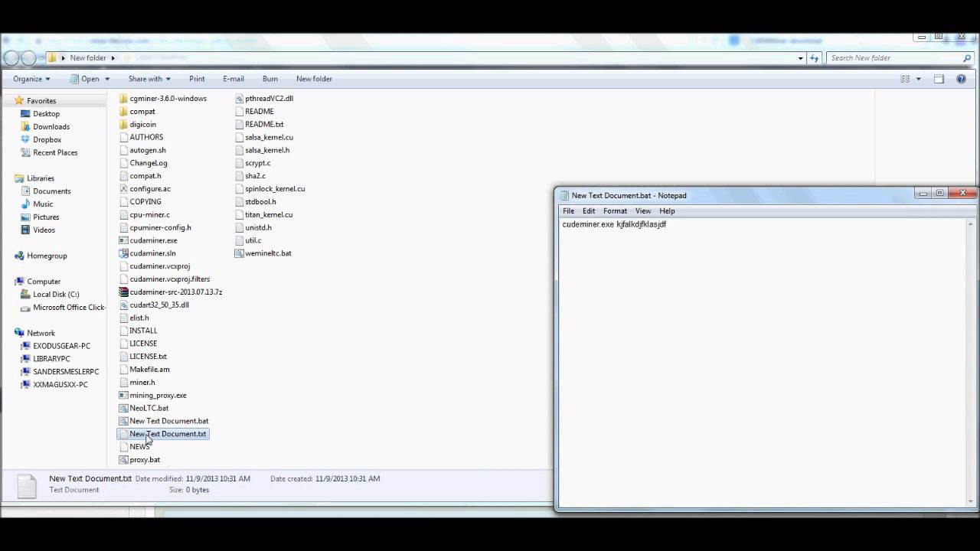Screen dimensions: 980x551
Task: Select the Makefile.am file name
Action: click(x=149, y=369)
